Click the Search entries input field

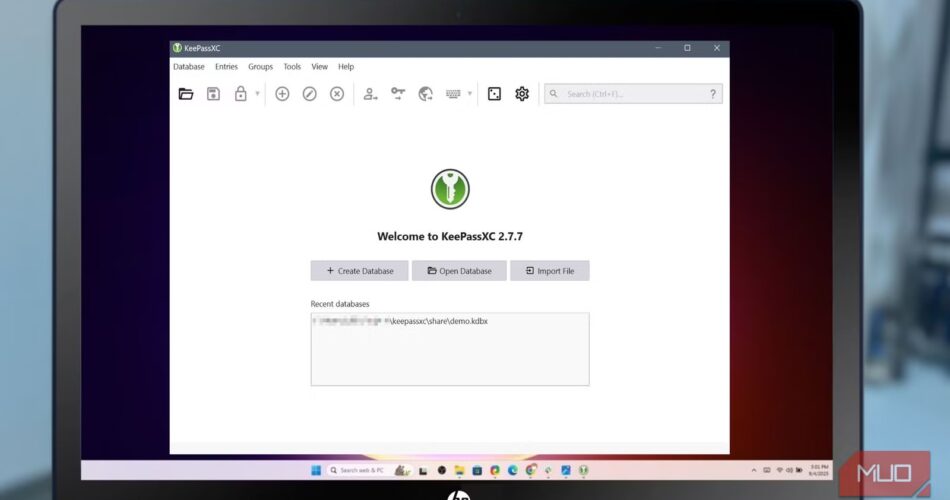(632, 94)
